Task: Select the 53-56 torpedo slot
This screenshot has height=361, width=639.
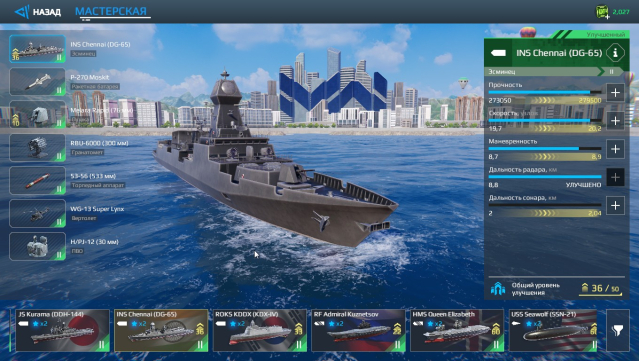Action: [x=37, y=180]
